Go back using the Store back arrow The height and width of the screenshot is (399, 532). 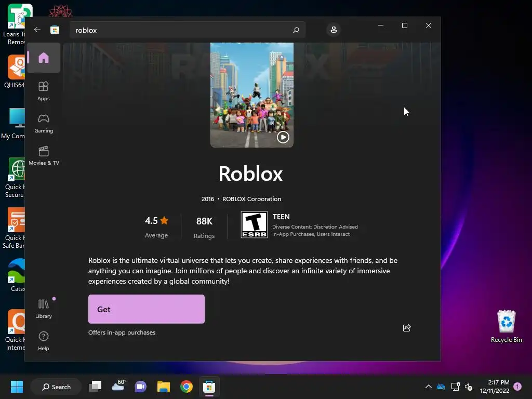37,30
